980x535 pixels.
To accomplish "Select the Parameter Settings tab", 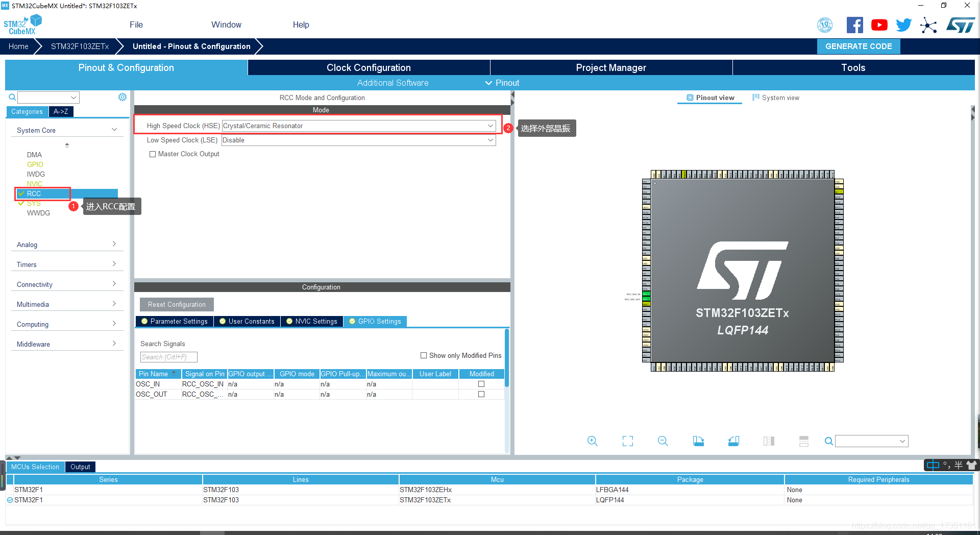I will tap(175, 321).
